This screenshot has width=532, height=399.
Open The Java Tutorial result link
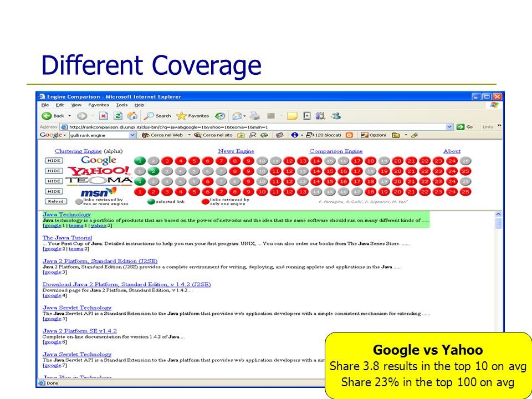67,238
